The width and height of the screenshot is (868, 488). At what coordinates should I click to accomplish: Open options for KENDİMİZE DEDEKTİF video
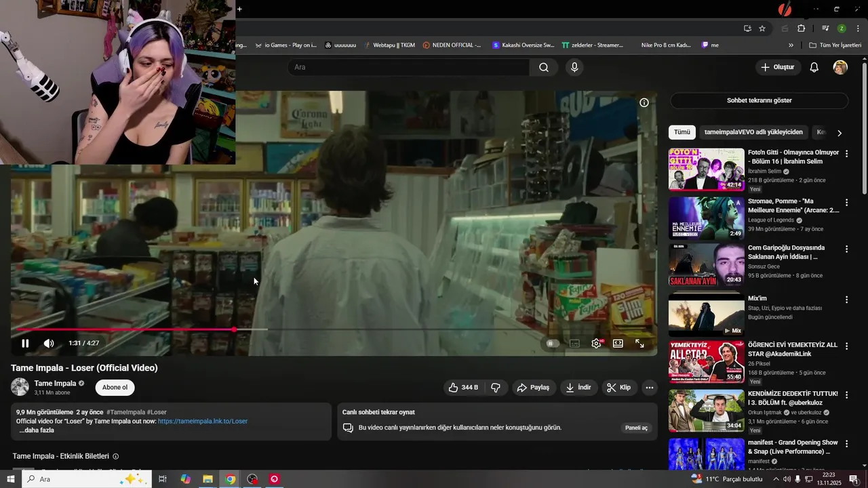846,394
